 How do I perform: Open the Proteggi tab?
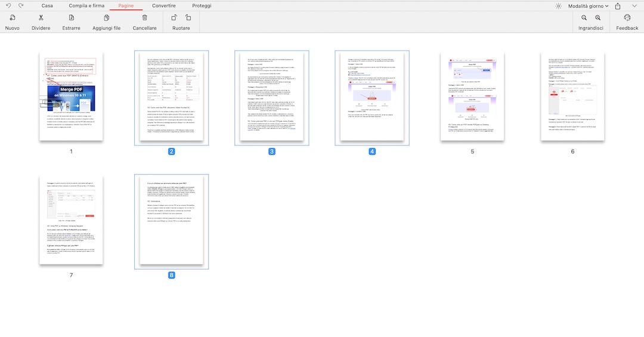(x=202, y=6)
